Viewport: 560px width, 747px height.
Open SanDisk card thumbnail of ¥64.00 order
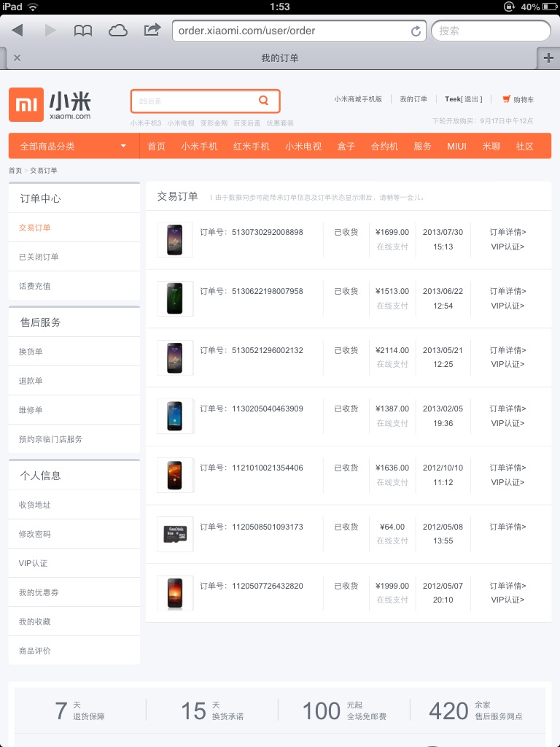coord(175,534)
